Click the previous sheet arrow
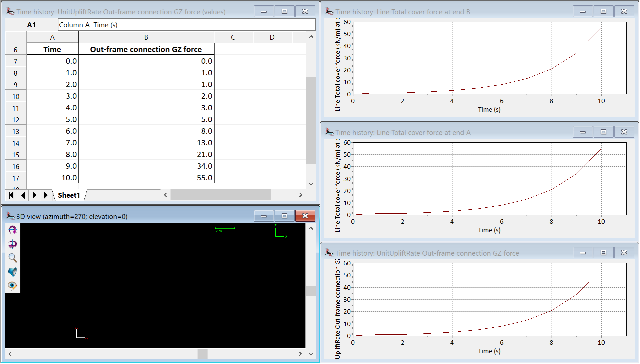Image resolution: width=640 pixels, height=364 pixels. coord(23,195)
